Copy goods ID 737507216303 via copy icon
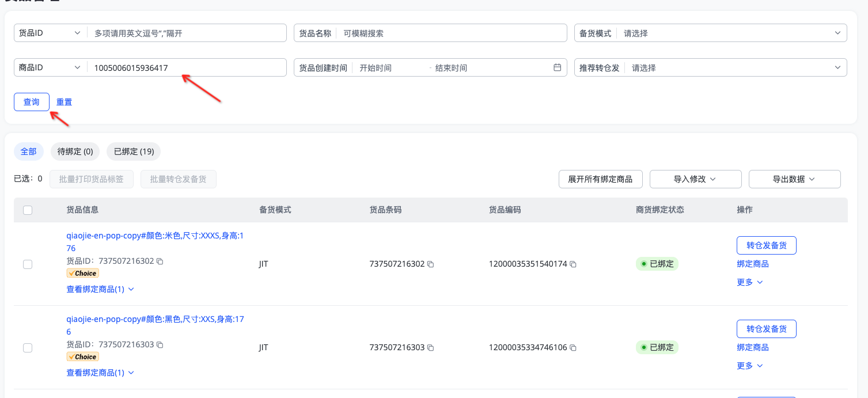This screenshot has height=398, width=868. [160, 344]
